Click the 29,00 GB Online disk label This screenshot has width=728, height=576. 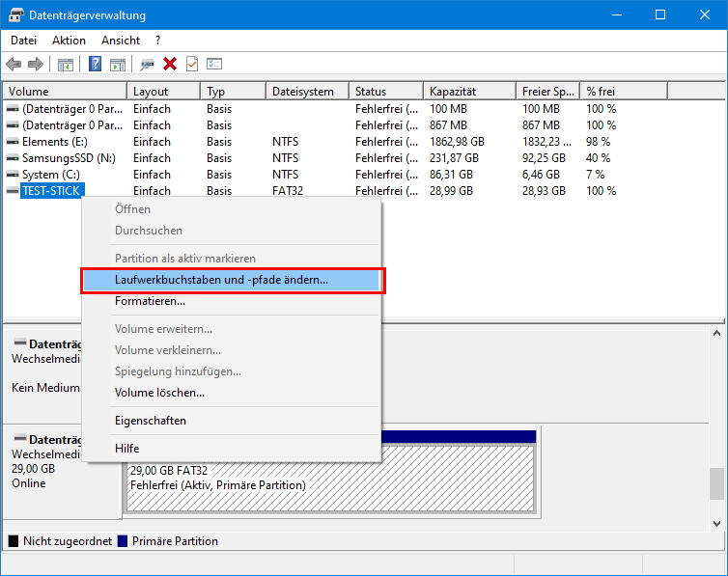click(33, 476)
